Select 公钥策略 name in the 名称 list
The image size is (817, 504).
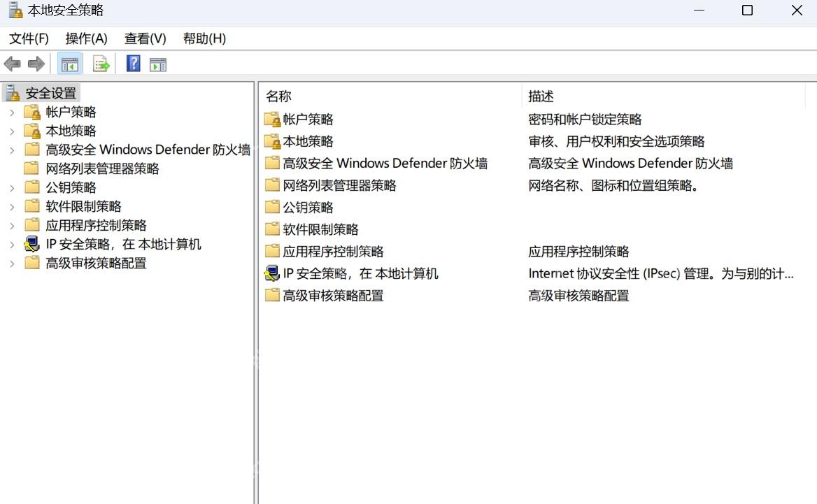(x=308, y=207)
